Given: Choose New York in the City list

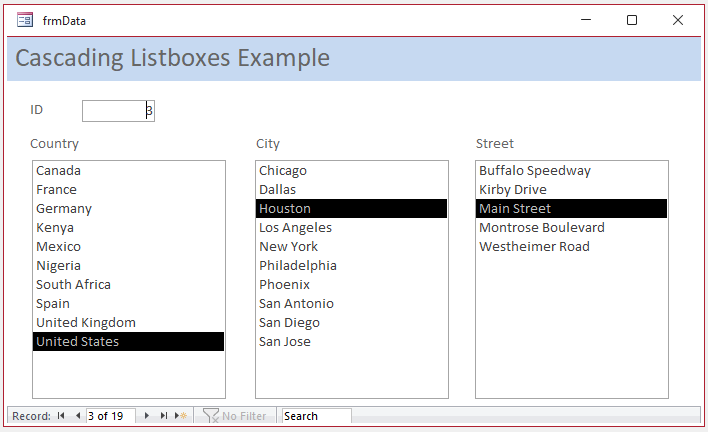Looking at the screenshot, I should [x=351, y=246].
